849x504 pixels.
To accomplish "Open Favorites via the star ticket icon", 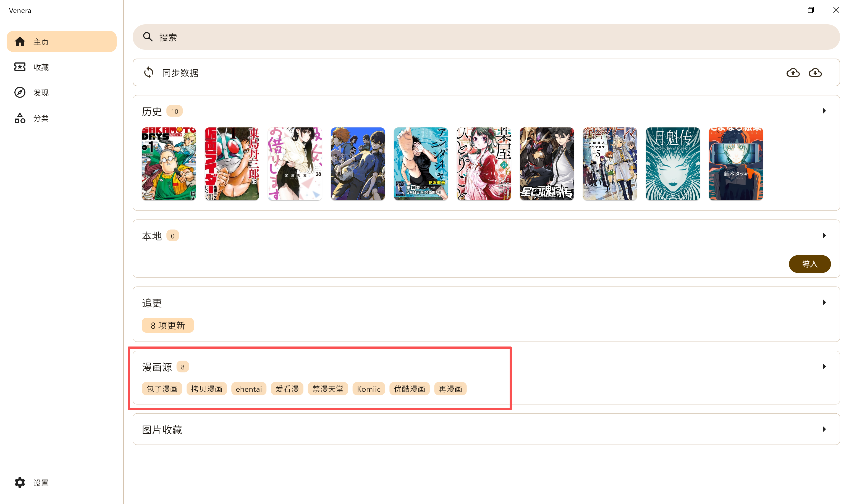I will [20, 67].
